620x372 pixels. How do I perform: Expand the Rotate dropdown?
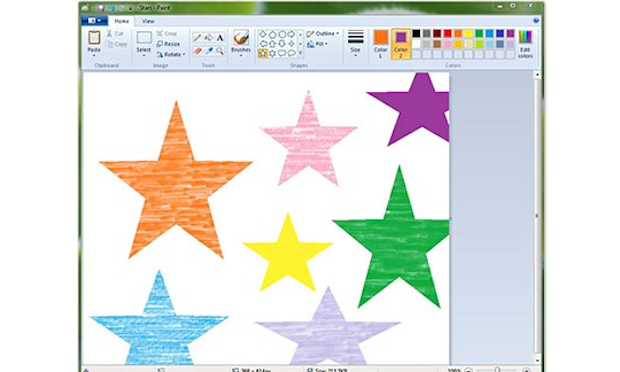click(184, 54)
